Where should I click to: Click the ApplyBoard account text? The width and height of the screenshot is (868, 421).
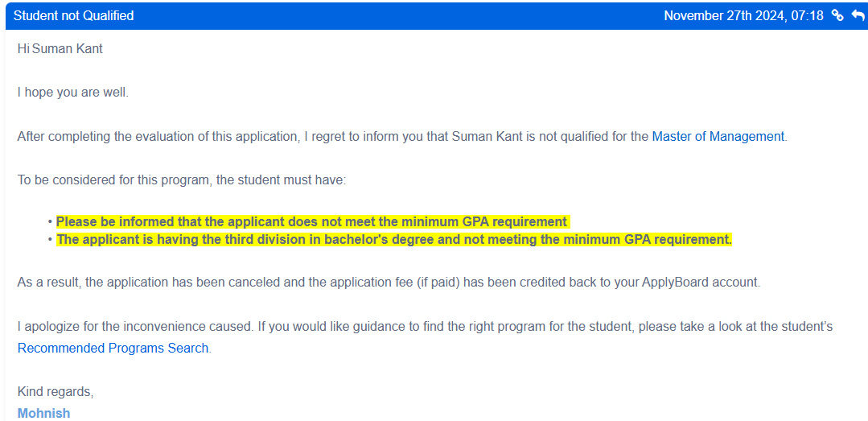pyautogui.click(x=701, y=283)
